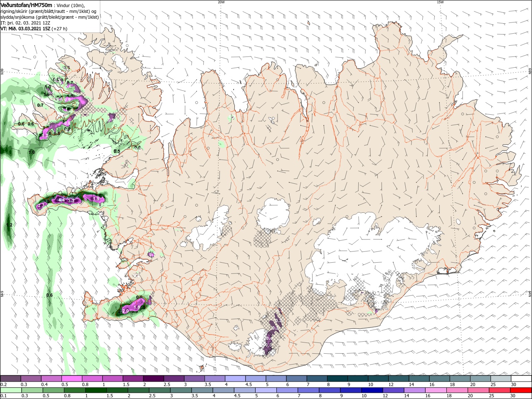Click the dark purple 2 swatch, upper row

153,378
